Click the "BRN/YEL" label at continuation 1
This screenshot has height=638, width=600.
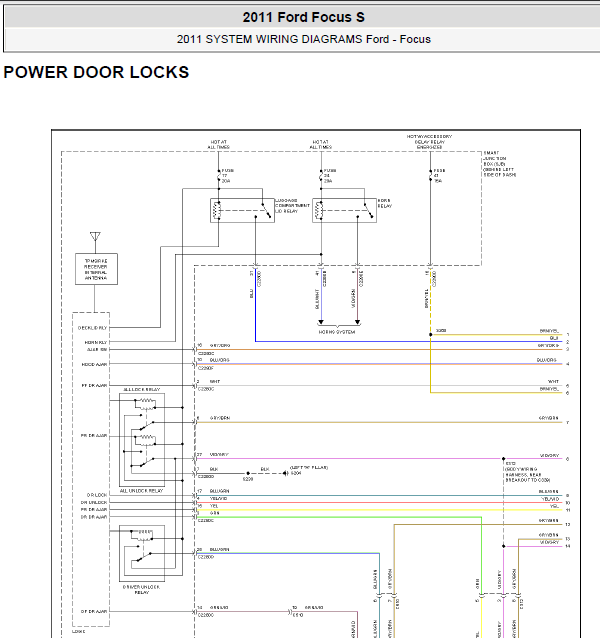click(x=549, y=331)
